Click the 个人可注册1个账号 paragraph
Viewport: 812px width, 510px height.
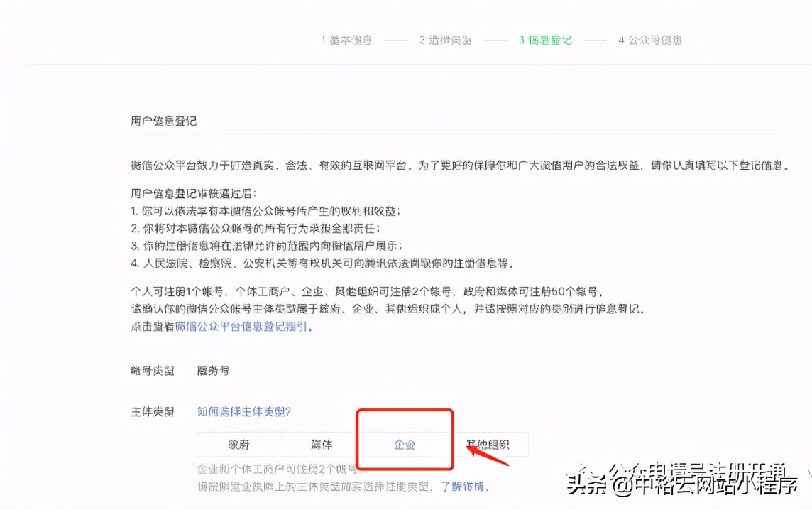[367, 291]
